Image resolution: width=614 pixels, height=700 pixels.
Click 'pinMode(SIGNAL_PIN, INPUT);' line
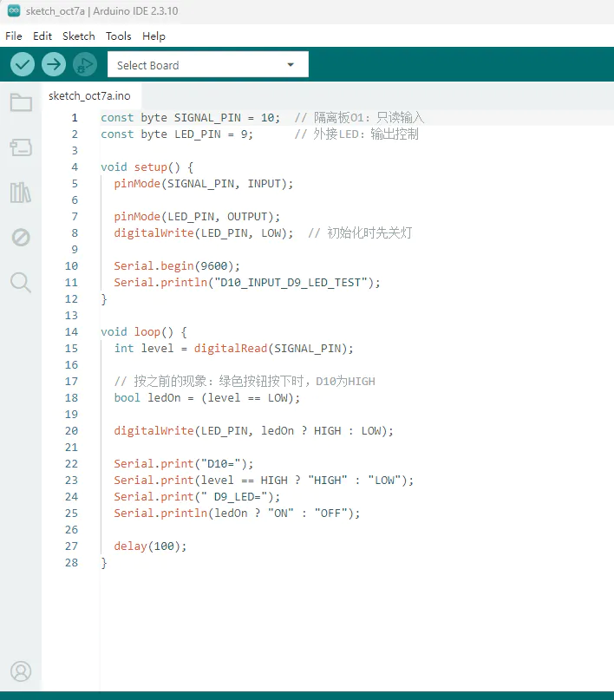click(x=204, y=184)
